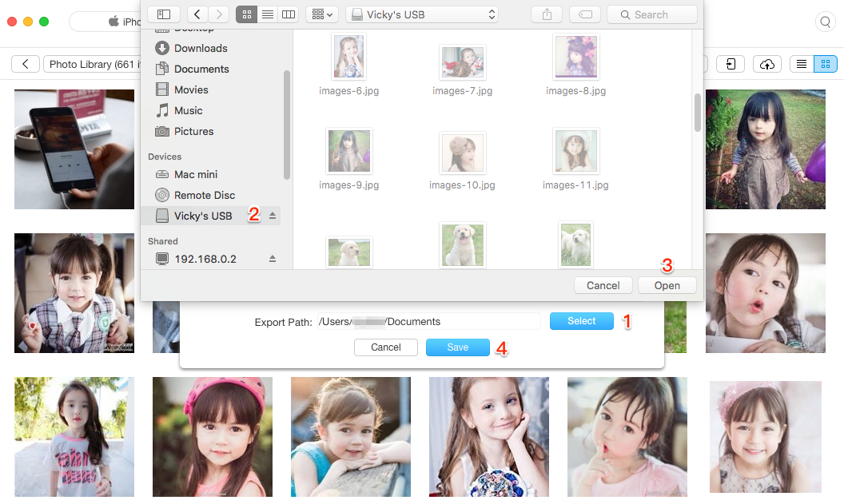
Task: Switch file dialog to icon view
Action: pos(246,14)
